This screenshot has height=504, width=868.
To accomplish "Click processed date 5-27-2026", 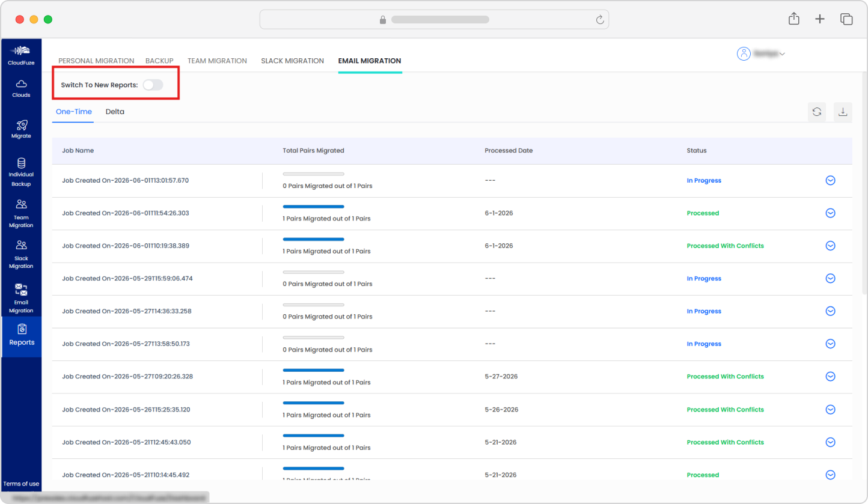I will (x=501, y=377).
